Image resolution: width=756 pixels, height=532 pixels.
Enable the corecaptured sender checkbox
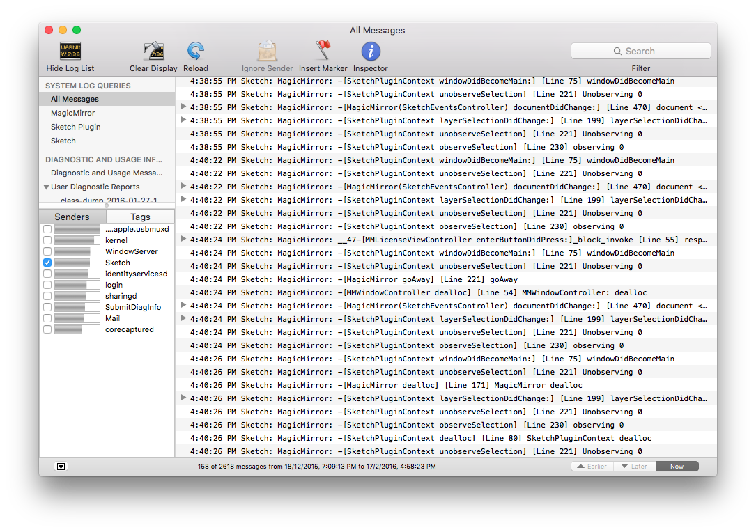(x=47, y=329)
